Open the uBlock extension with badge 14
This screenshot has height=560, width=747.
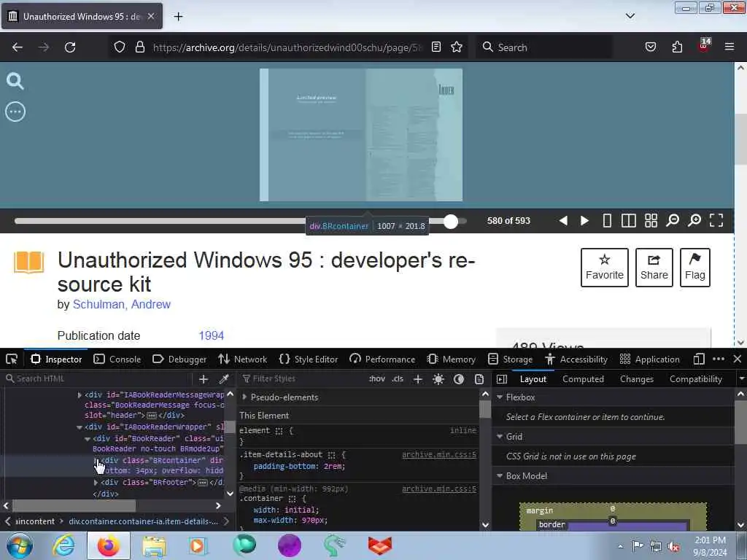tap(704, 46)
